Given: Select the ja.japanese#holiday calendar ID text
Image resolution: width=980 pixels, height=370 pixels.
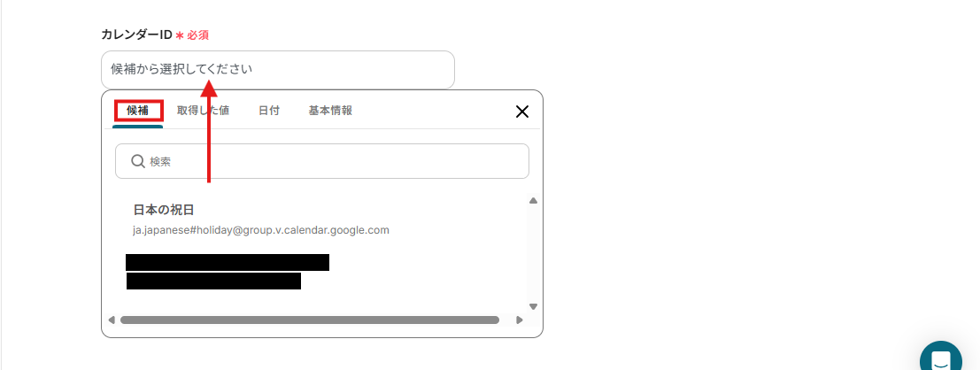Looking at the screenshot, I should pyautogui.click(x=260, y=230).
